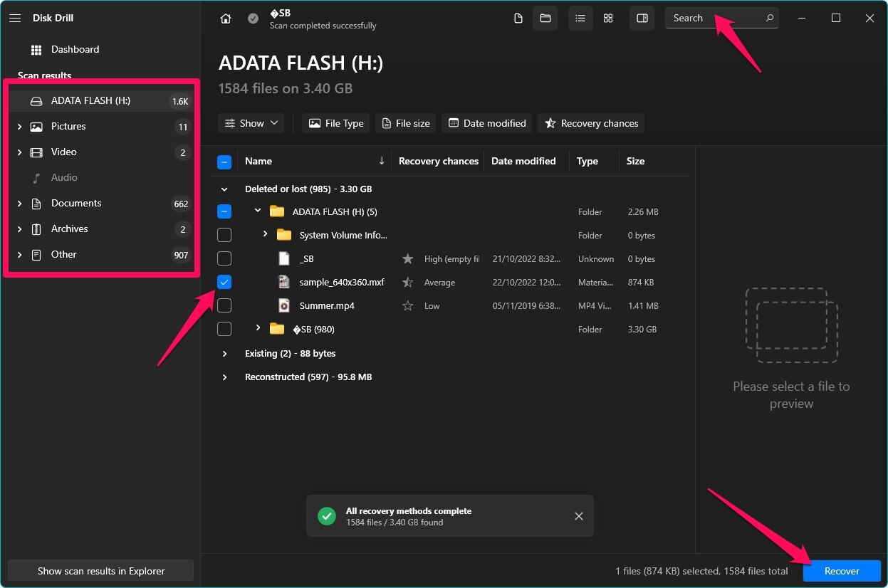Screen dimensions: 888x588
Task: Select the Video category
Action: pos(100,152)
